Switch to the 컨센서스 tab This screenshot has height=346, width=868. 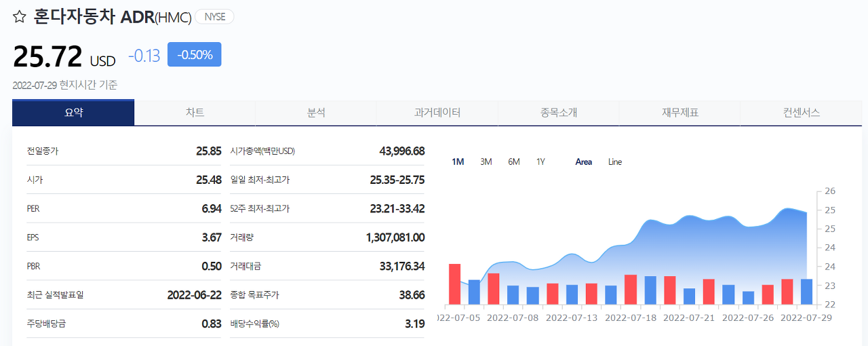[802, 113]
